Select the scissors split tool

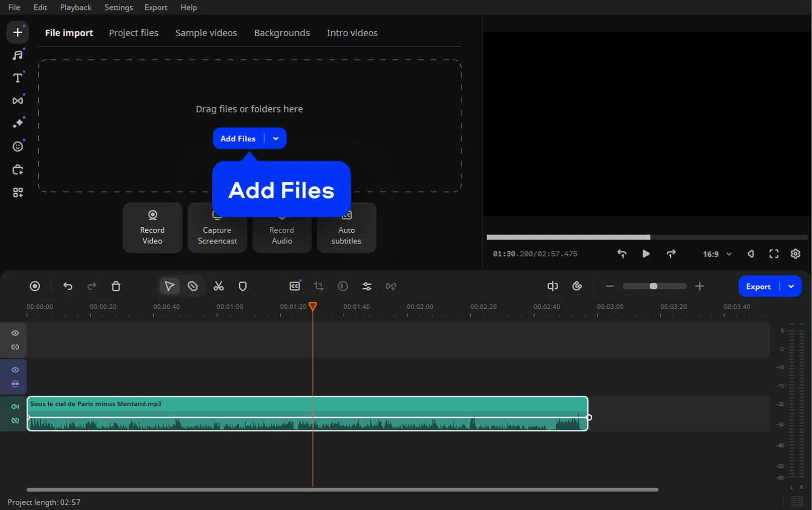(219, 286)
